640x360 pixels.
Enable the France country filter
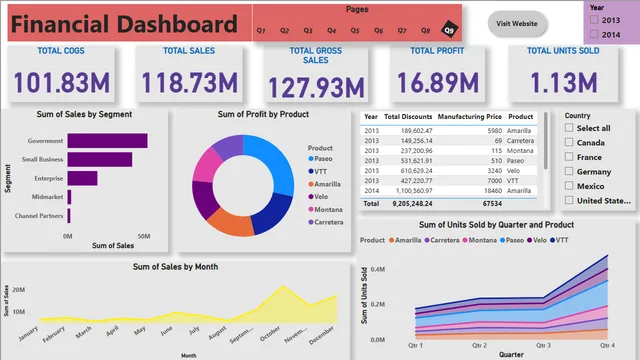coord(569,157)
